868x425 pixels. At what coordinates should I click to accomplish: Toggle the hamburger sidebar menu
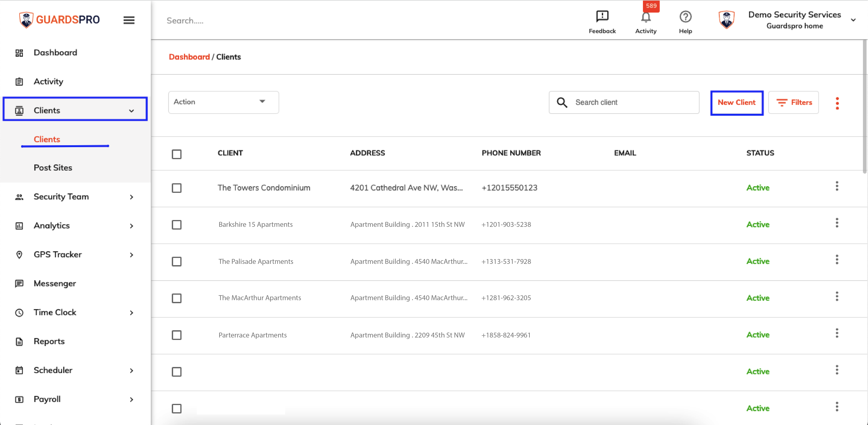(129, 20)
